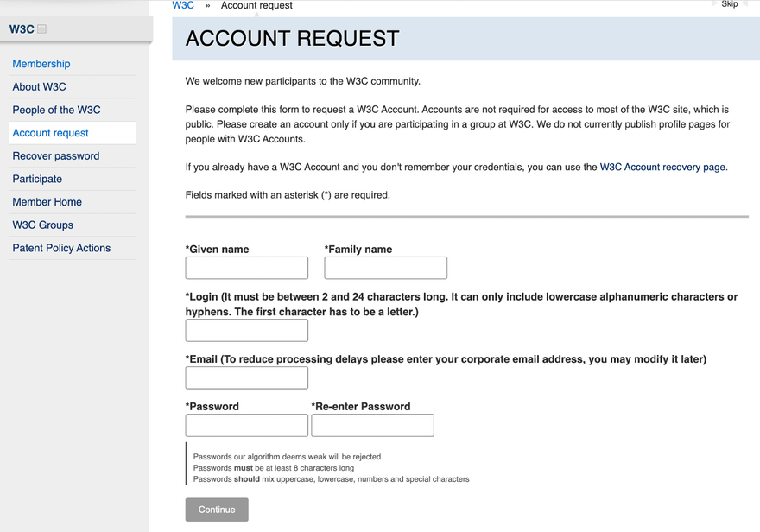This screenshot has height=532, width=760.
Task: Follow the W3C Account recovery page link
Action: tap(661, 167)
